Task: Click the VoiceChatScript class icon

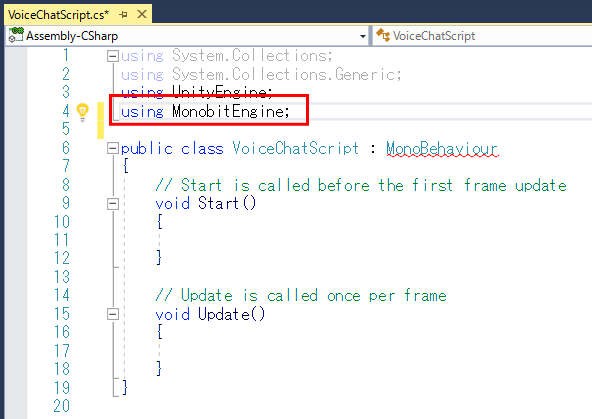Action: point(382,35)
